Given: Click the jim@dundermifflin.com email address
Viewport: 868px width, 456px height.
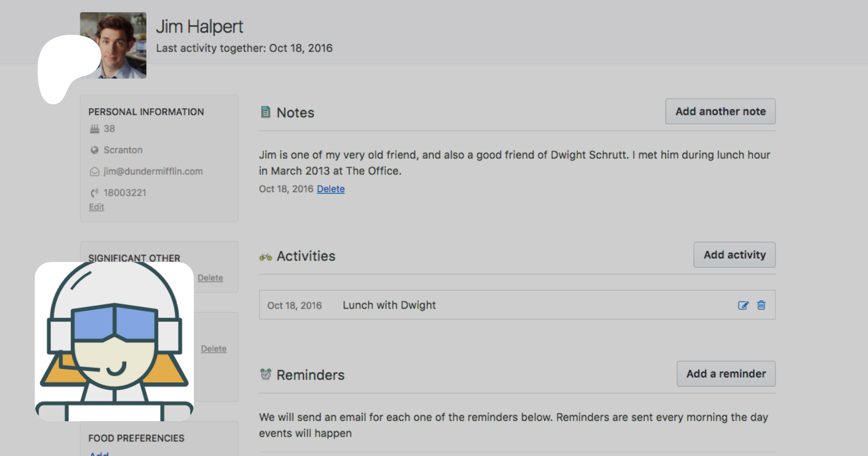Looking at the screenshot, I should pos(153,171).
